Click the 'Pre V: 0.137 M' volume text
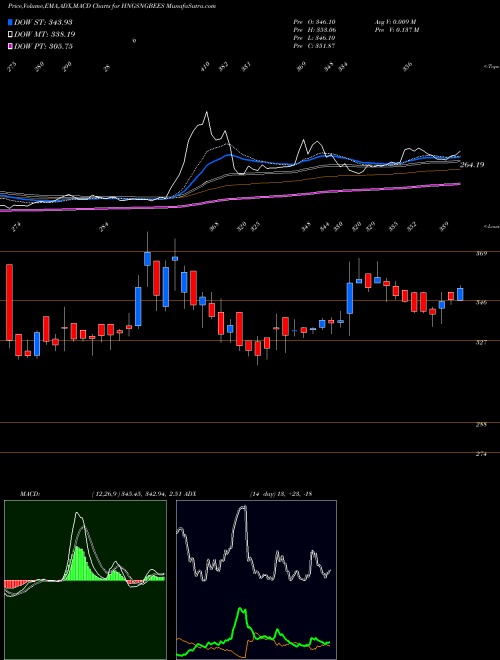This screenshot has width=500, height=660. click(x=396, y=30)
